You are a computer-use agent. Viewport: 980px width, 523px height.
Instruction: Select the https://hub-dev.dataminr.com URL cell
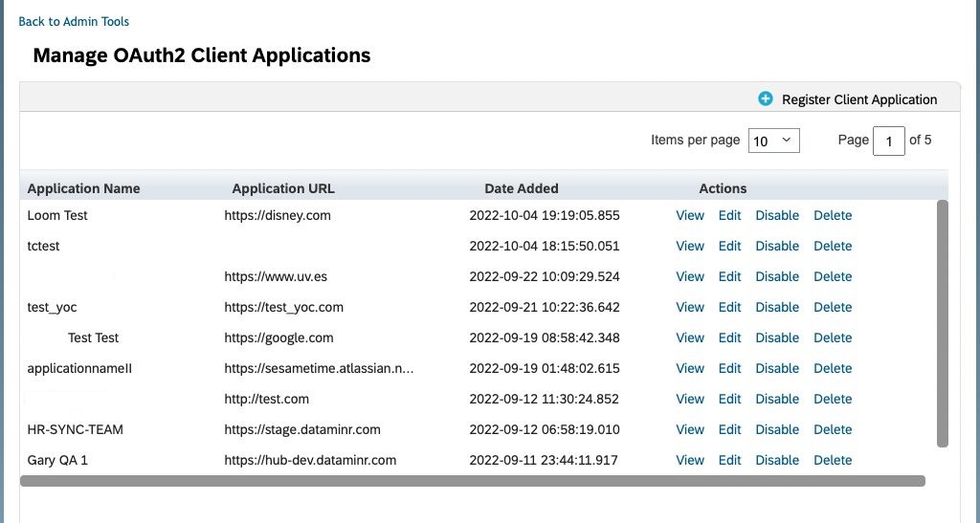311,460
